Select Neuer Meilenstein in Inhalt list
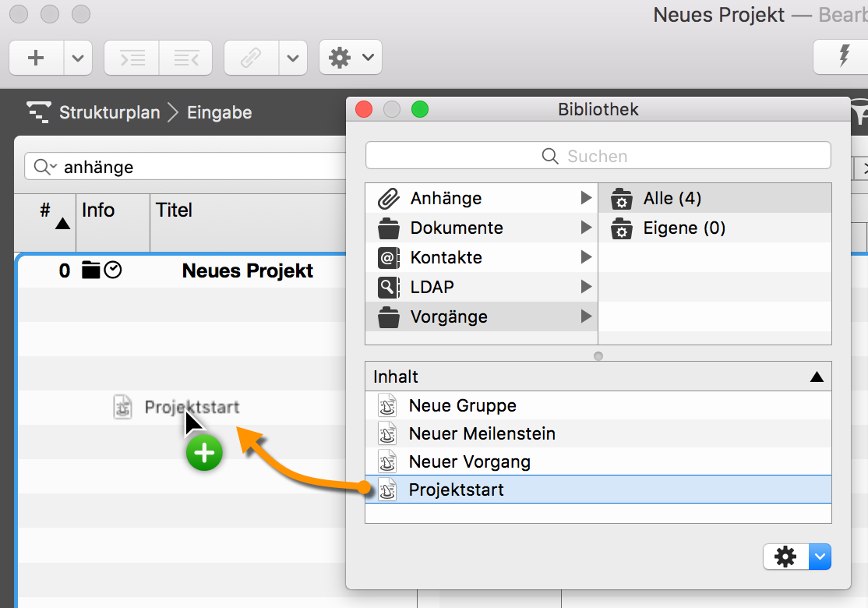The width and height of the screenshot is (868, 608). pyautogui.click(x=482, y=434)
